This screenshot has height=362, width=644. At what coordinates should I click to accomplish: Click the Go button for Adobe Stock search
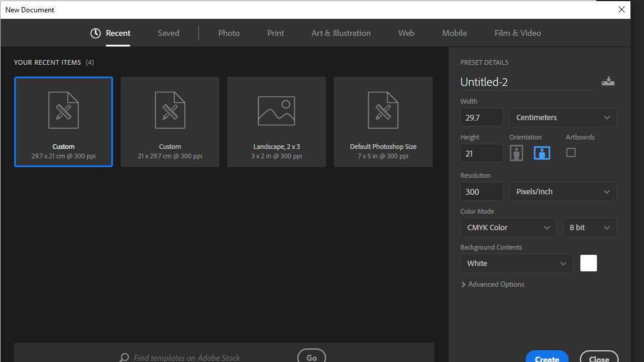311,356
